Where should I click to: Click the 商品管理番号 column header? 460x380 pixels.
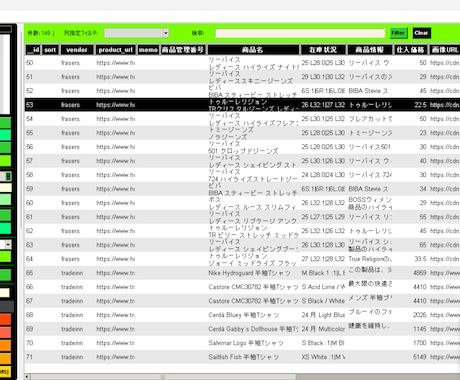[183, 50]
